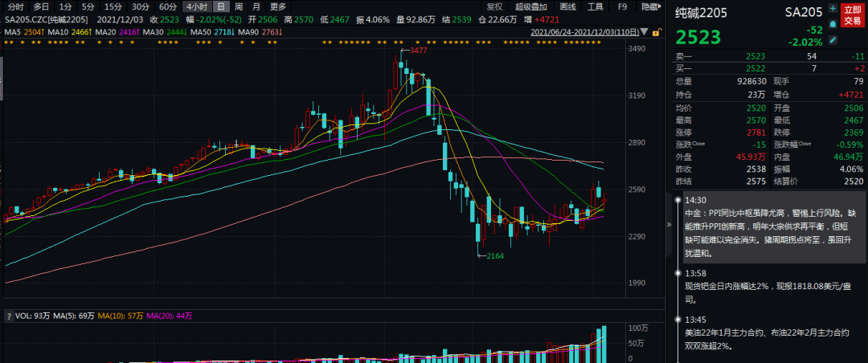Select the 15分 period tab

point(113,6)
